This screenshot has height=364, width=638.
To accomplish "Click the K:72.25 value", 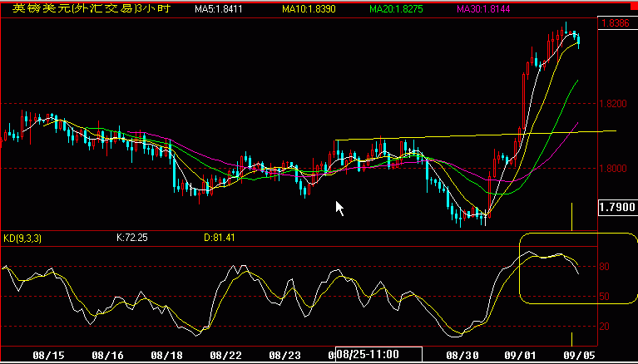I will (131, 238).
